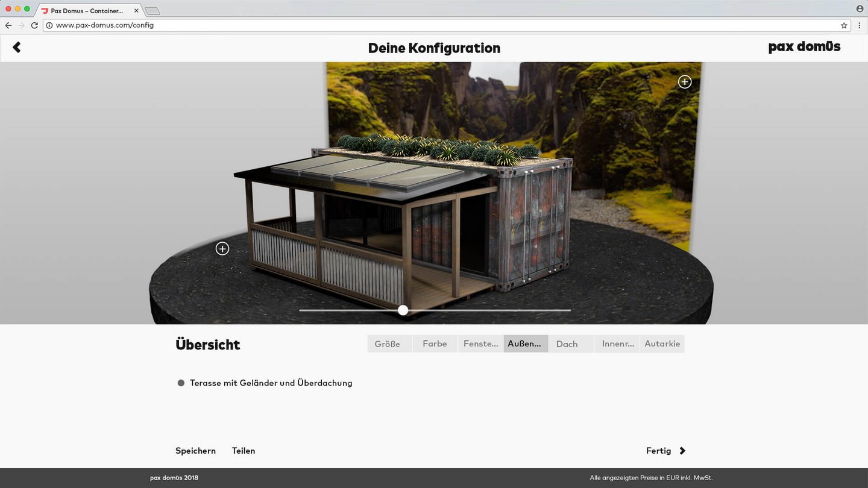Click the site info icon in address bar
The image size is (868, 488).
tap(49, 25)
